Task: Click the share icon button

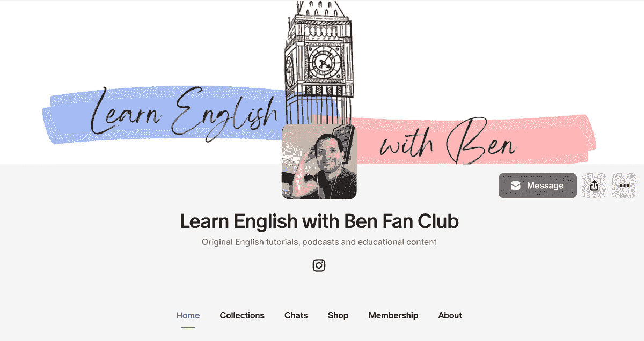Action: (594, 186)
